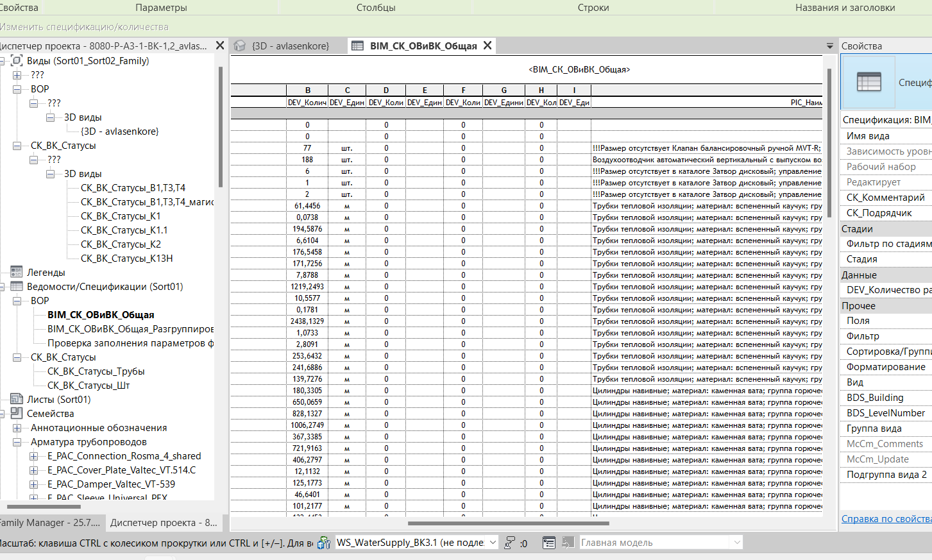
Task: Collapse СК_ВК_Статусы node containing СК_ВК_Статусы_Трубы
Action: click(x=17, y=357)
